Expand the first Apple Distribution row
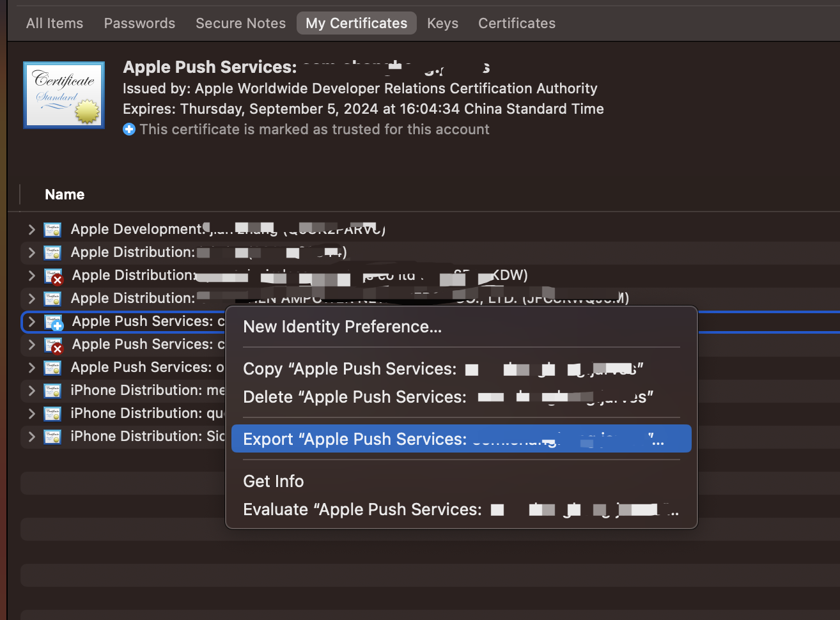The width and height of the screenshot is (840, 620). pyautogui.click(x=31, y=252)
